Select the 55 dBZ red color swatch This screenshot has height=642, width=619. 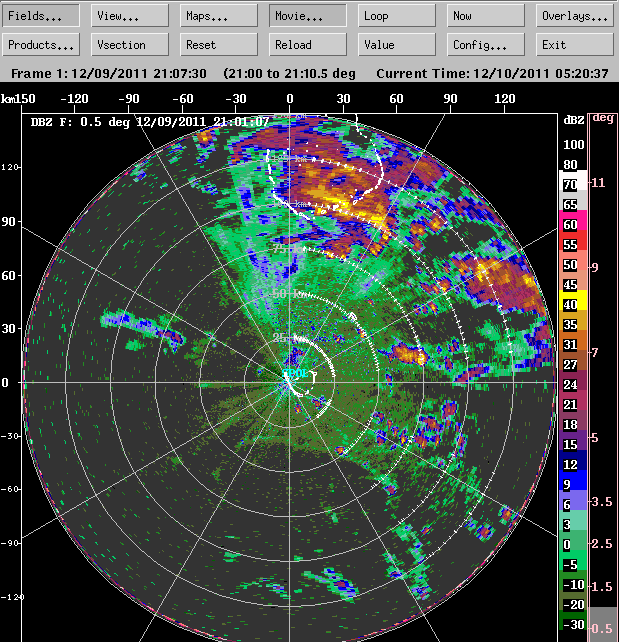pos(573,240)
